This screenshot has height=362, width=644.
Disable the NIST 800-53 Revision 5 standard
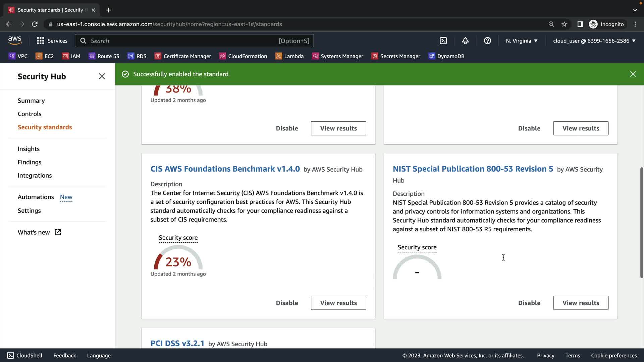pos(529,303)
